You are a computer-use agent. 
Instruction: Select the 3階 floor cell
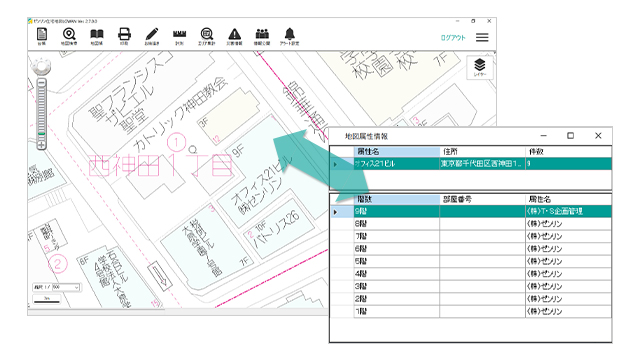[397, 286]
